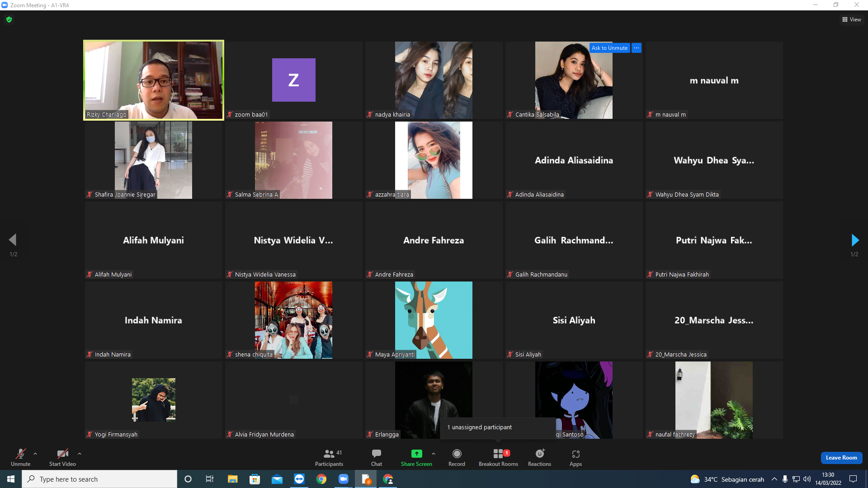
Task: Open Breakout Rooms
Action: [x=498, y=457]
